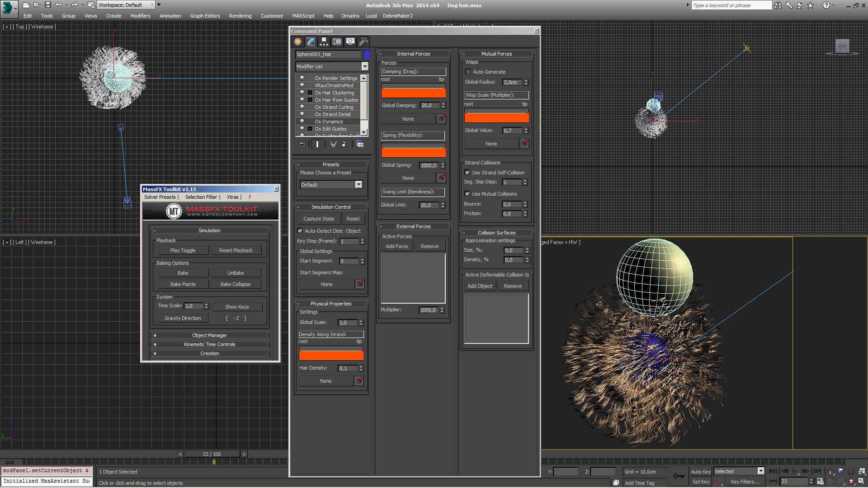Uncheck Use Strand Self-Collision
The image size is (868, 488).
click(x=467, y=173)
